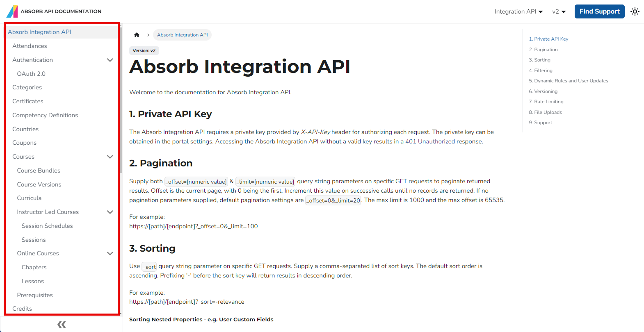This screenshot has width=644, height=332.
Task: Click the 2. Pagination heading
Action: (161, 163)
